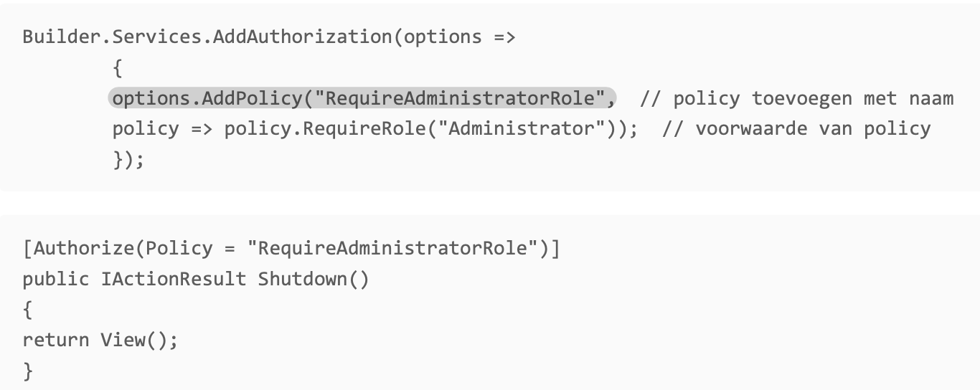The height and width of the screenshot is (390, 980).
Task: Click the voorwaarde van policy comment
Action: point(796,128)
